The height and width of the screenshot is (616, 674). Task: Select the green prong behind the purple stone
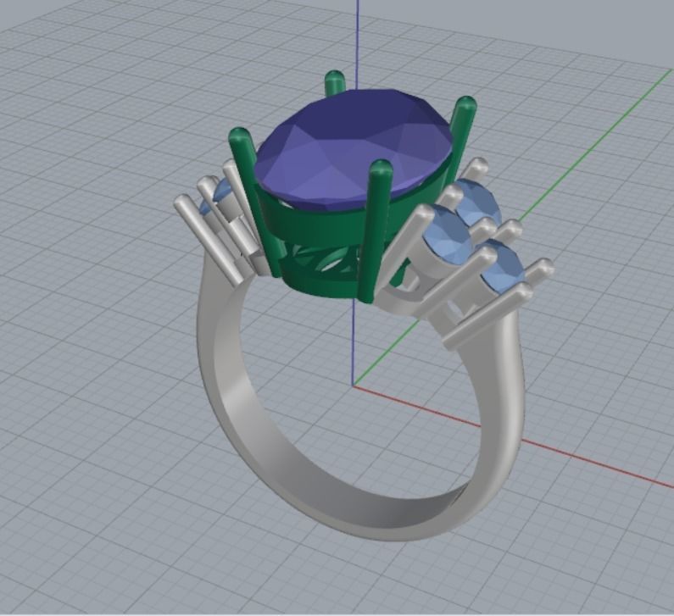pos(335,83)
